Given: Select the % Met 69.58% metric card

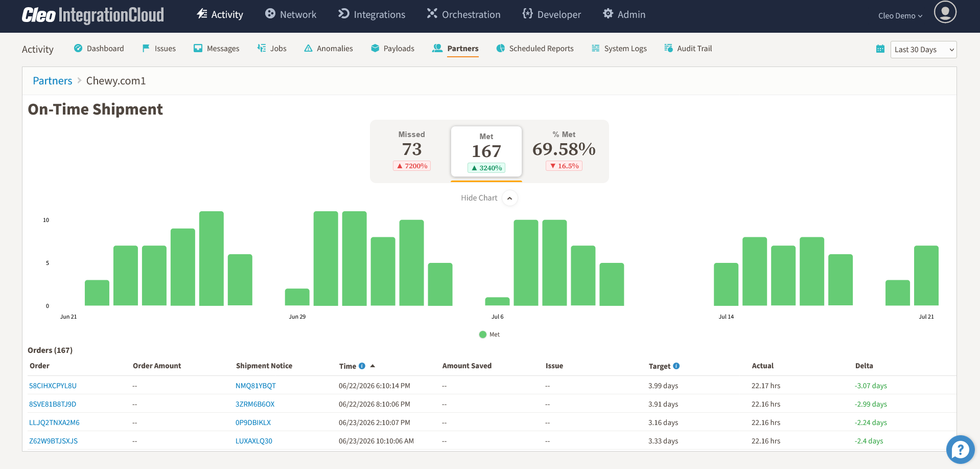Looking at the screenshot, I should 564,150.
